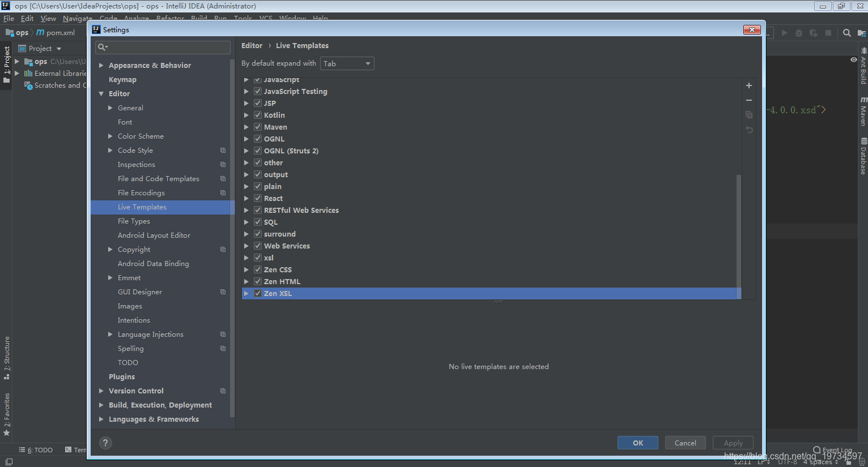
Task: Open the View menu
Action: [48, 18]
